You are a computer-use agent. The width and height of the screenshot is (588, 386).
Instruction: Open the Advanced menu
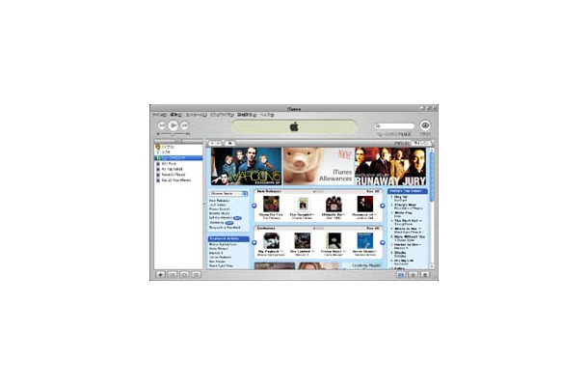tap(247, 115)
